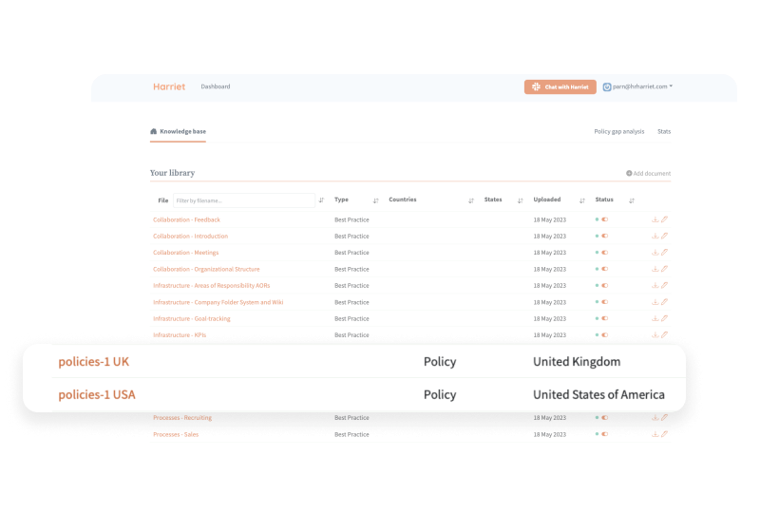This screenshot has height=532, width=760.
Task: Edit the Infrastructure - KPIs document
Action: (664, 334)
